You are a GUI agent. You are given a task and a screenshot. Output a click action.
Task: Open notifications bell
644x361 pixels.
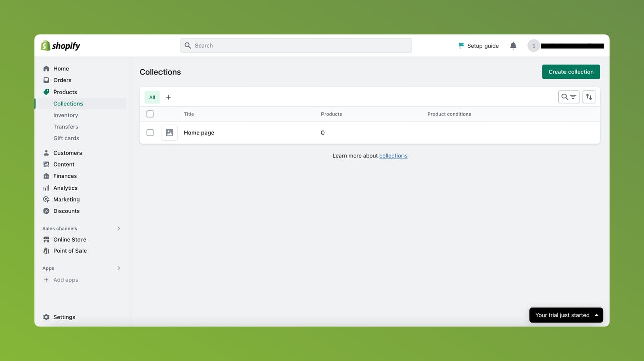[x=513, y=46]
